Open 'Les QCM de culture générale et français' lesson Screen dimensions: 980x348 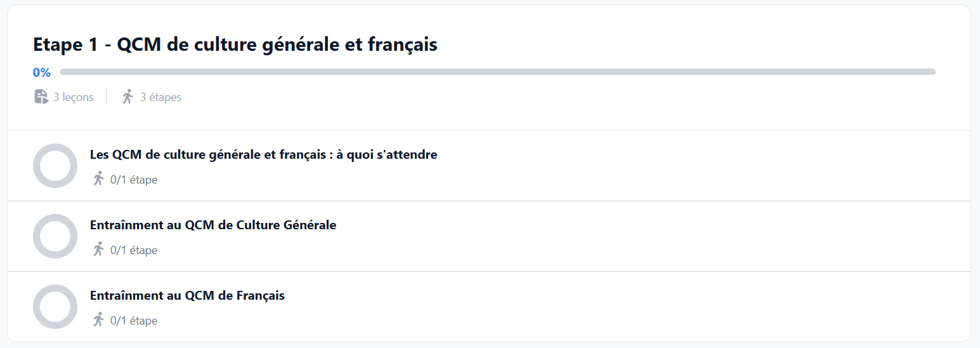[263, 154]
